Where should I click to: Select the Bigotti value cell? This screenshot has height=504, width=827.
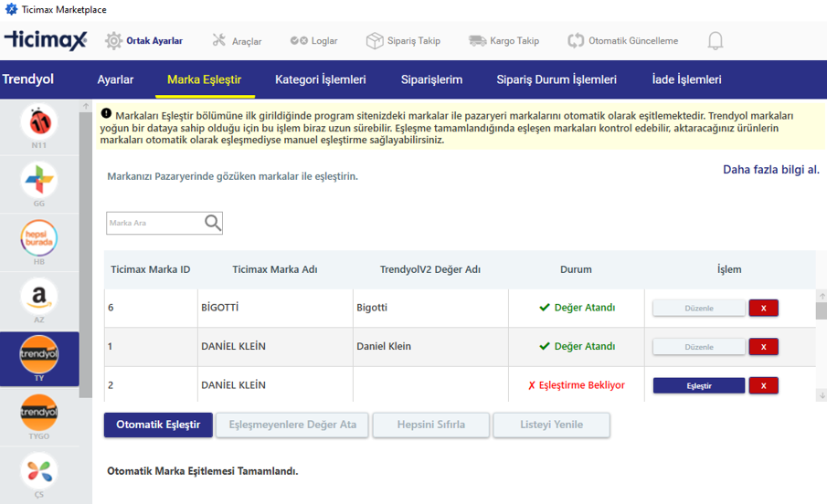pyautogui.click(x=431, y=308)
